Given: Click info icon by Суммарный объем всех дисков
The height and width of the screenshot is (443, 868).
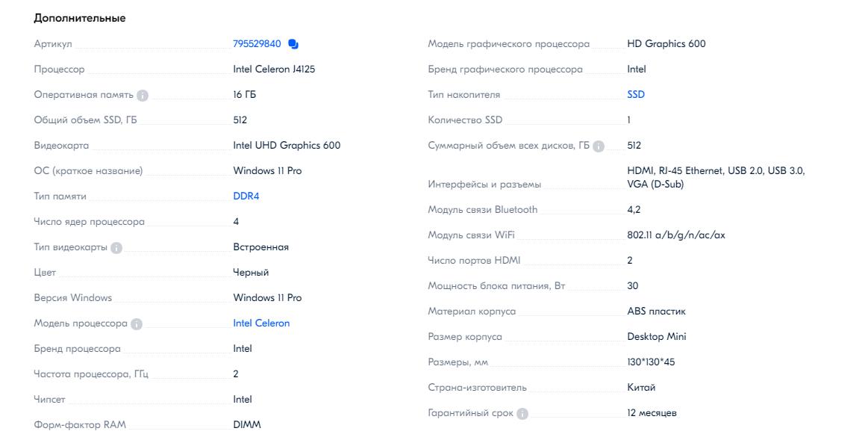Looking at the screenshot, I should (x=599, y=146).
